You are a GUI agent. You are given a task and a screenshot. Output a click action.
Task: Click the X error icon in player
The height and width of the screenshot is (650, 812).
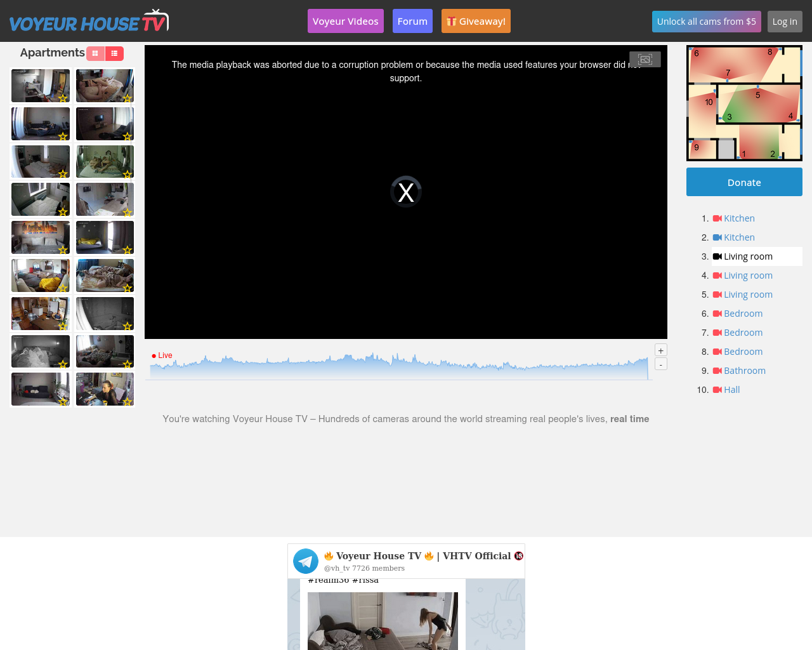pos(406,192)
